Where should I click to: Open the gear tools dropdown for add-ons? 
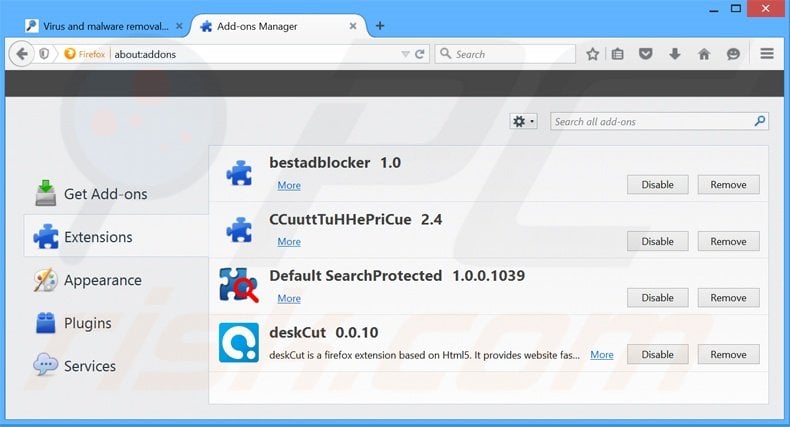(x=523, y=121)
